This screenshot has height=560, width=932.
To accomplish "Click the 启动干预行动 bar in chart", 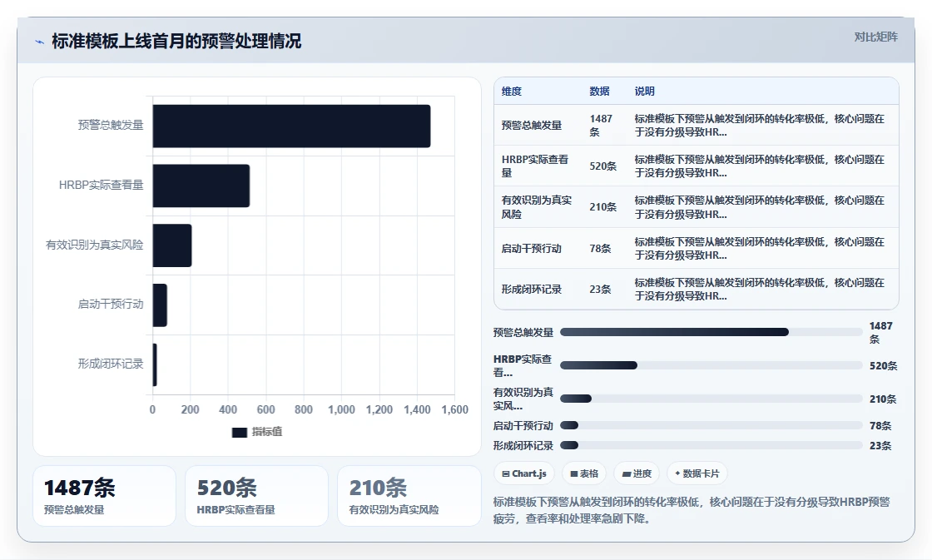I will tap(160, 305).
